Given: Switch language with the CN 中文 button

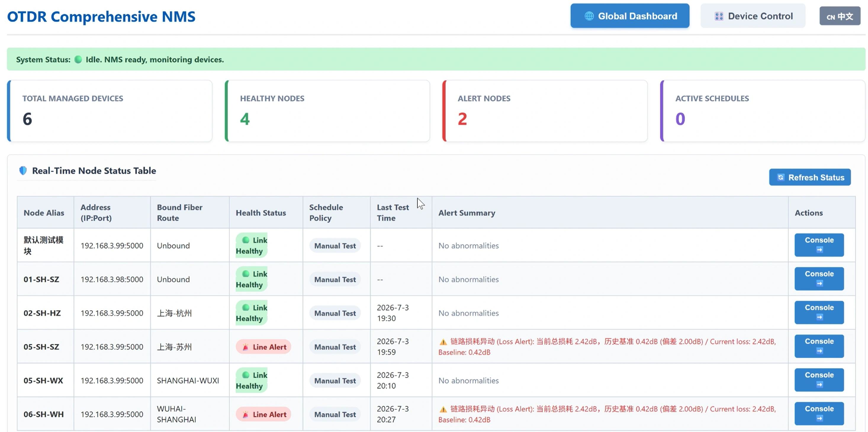Looking at the screenshot, I should (840, 16).
